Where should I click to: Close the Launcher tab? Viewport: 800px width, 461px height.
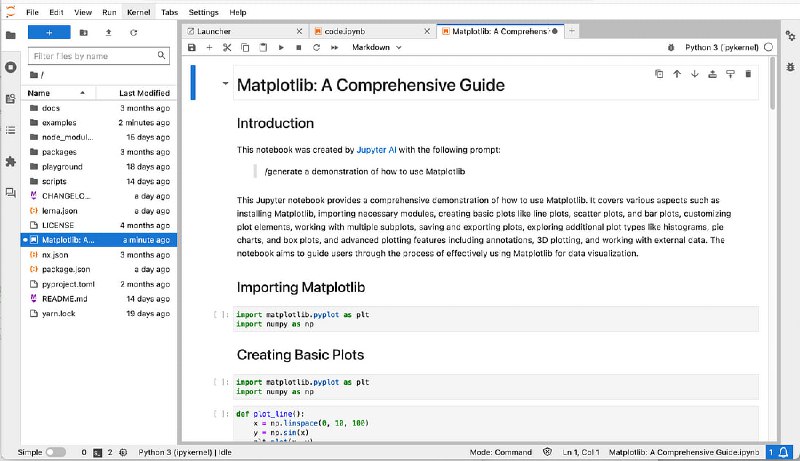point(299,31)
